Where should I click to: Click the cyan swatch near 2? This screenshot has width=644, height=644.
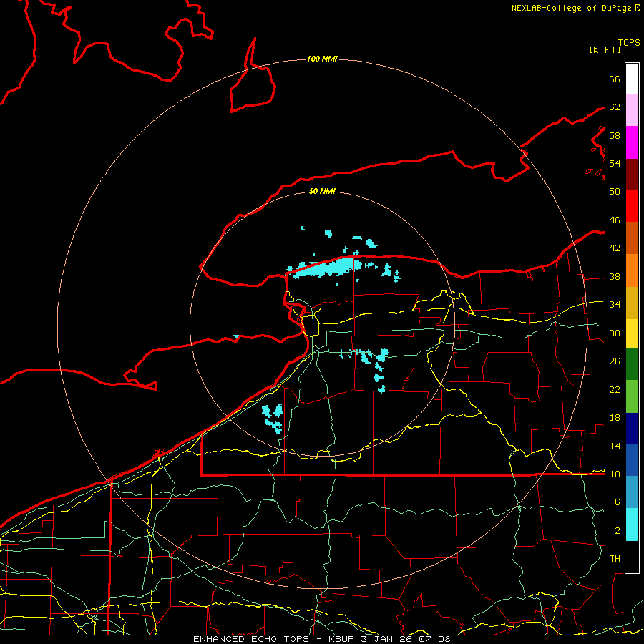coord(632,525)
